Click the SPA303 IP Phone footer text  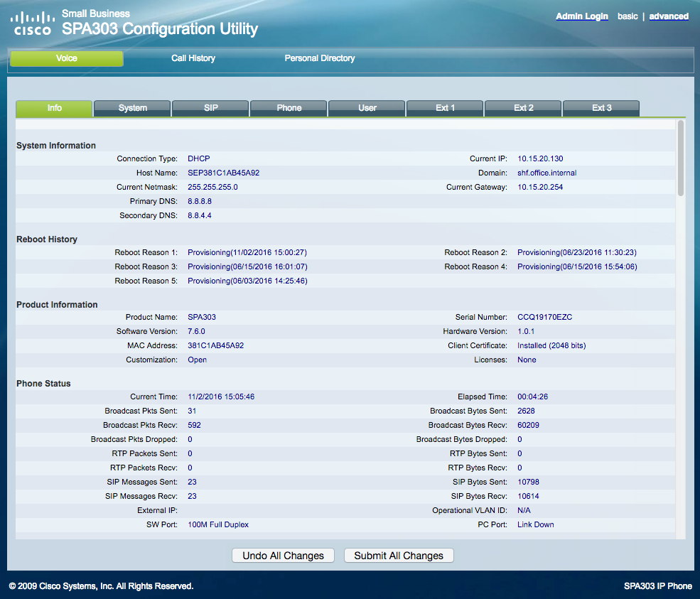[x=657, y=586]
